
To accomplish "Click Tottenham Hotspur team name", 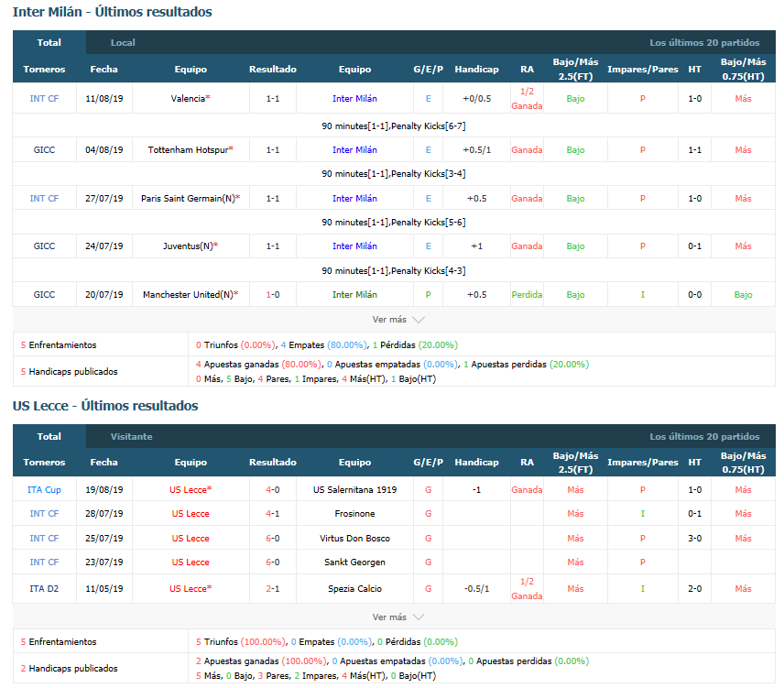I will 190,150.
